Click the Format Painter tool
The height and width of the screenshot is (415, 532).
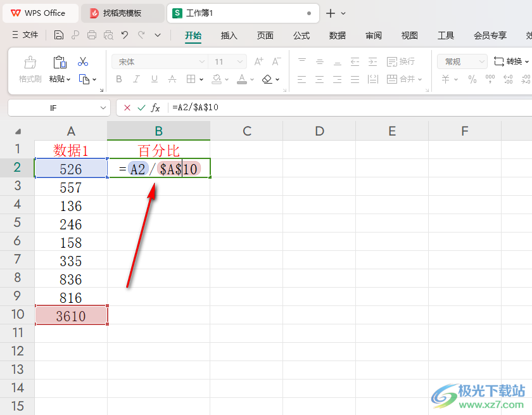coord(30,70)
